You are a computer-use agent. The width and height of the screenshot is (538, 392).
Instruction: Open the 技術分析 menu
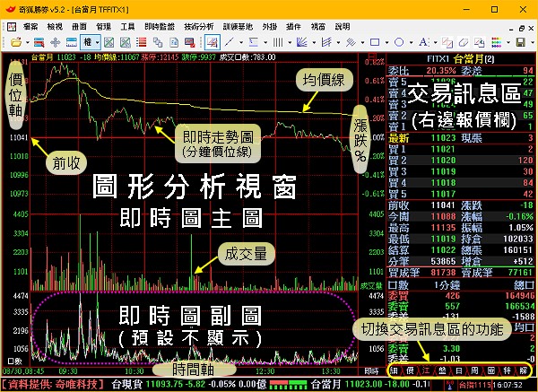tap(199, 26)
